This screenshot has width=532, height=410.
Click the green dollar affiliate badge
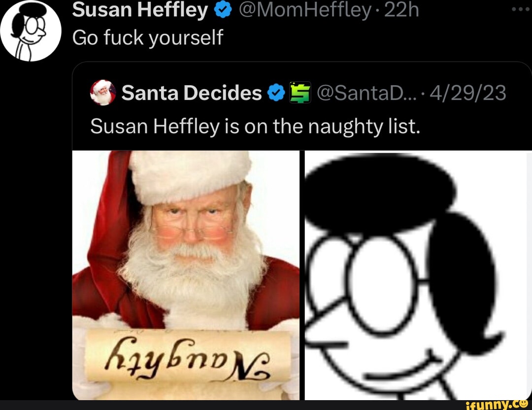tap(300, 92)
